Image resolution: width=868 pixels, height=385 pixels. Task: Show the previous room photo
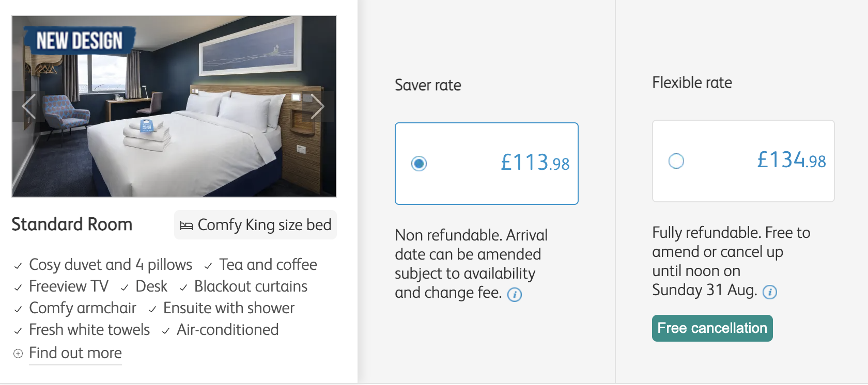[x=29, y=107]
